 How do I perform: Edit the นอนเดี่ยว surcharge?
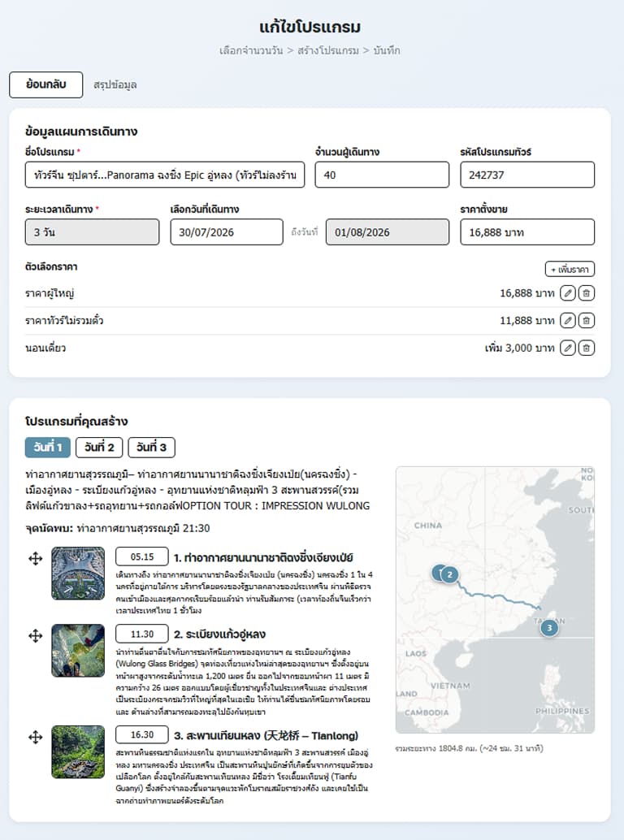coord(568,348)
